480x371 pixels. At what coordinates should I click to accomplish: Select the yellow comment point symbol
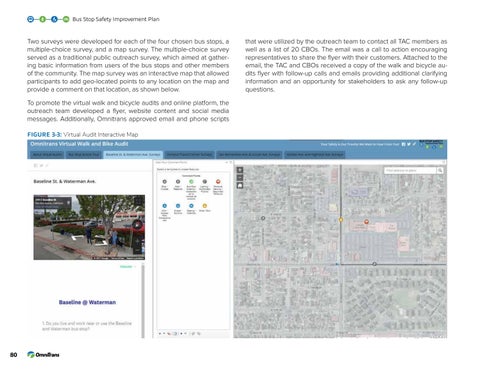point(205,206)
